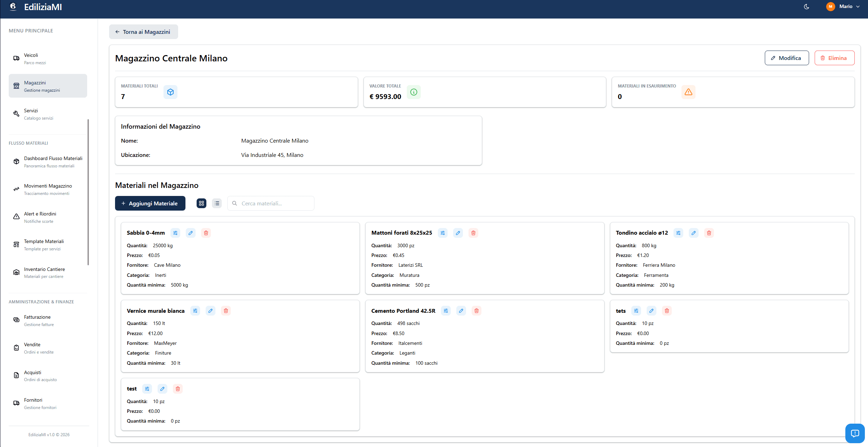The width and height of the screenshot is (868, 447).
Task: Switch materials to list view
Action: 217,203
